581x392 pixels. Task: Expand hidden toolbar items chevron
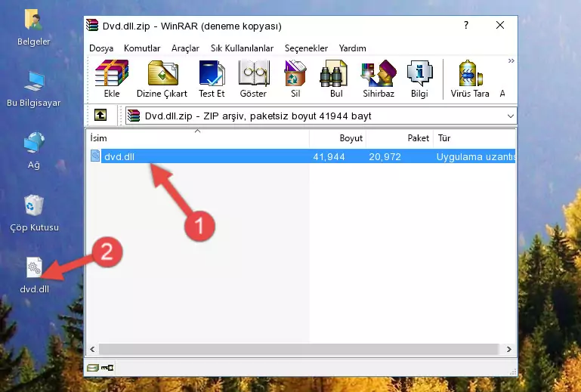(x=511, y=60)
